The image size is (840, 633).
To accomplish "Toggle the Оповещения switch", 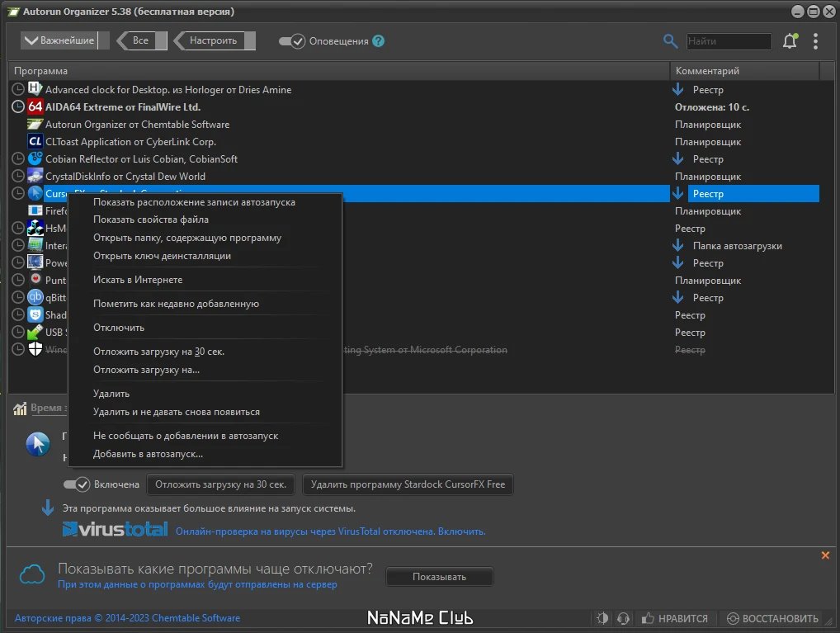I will (292, 41).
